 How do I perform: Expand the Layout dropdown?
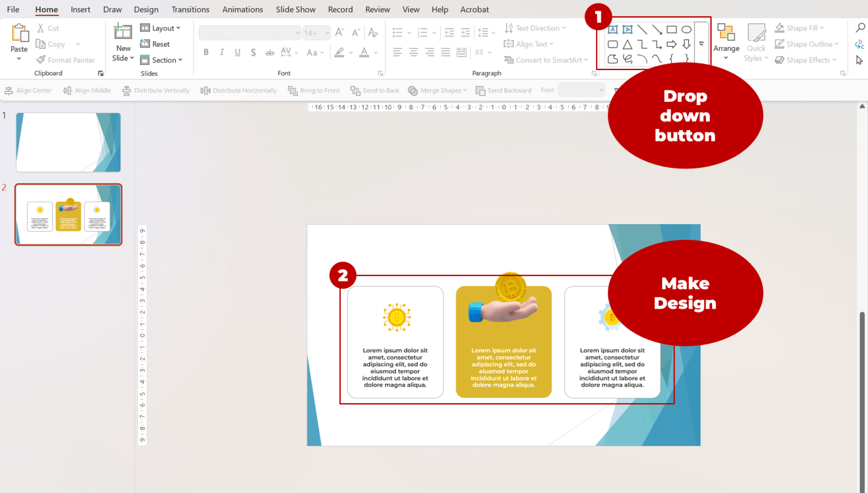pyautogui.click(x=162, y=28)
